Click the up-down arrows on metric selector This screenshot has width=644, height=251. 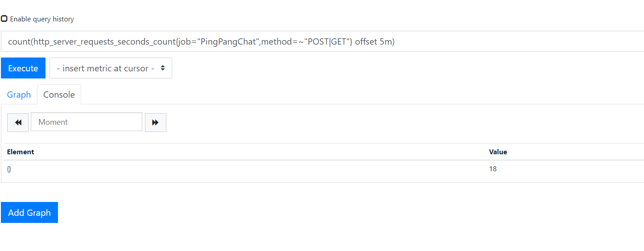tap(163, 68)
